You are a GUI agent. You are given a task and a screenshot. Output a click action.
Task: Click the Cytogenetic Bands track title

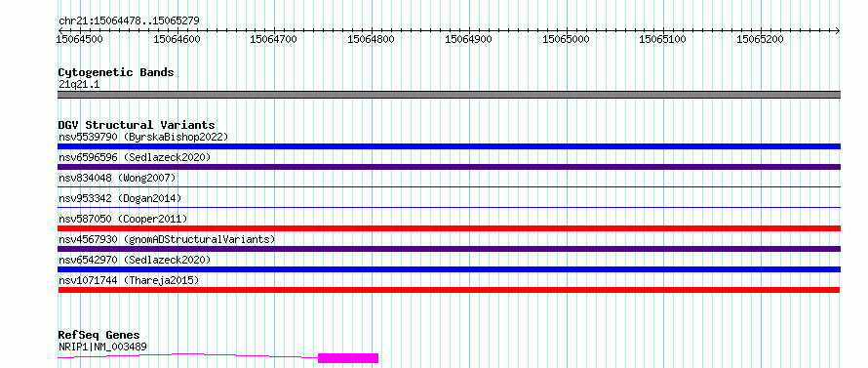[x=116, y=72]
